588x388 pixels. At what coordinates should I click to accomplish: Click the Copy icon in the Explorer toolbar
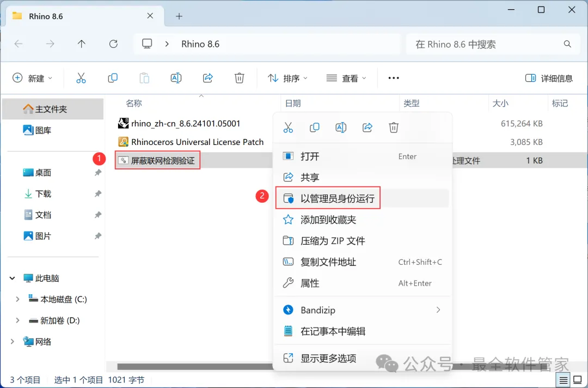click(113, 78)
